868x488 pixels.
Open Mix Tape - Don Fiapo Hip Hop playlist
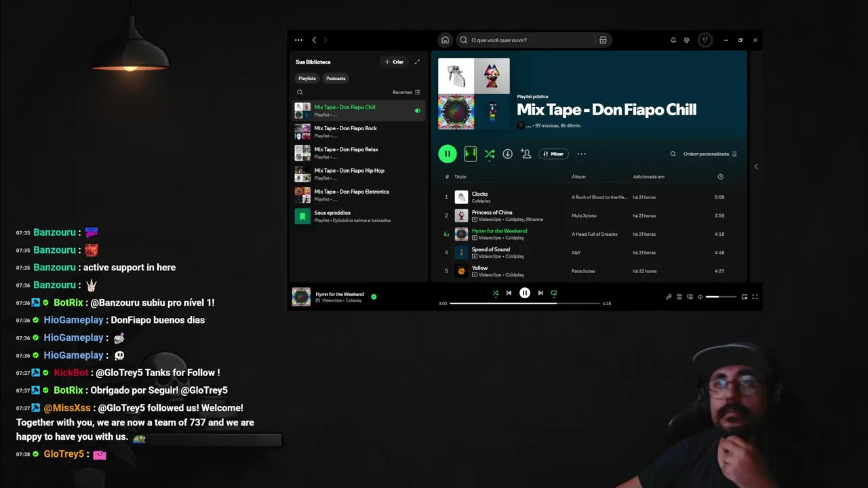tap(359, 174)
